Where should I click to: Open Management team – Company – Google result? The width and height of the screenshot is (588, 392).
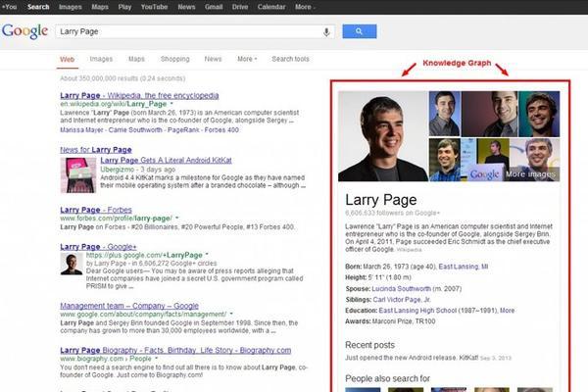129,306
